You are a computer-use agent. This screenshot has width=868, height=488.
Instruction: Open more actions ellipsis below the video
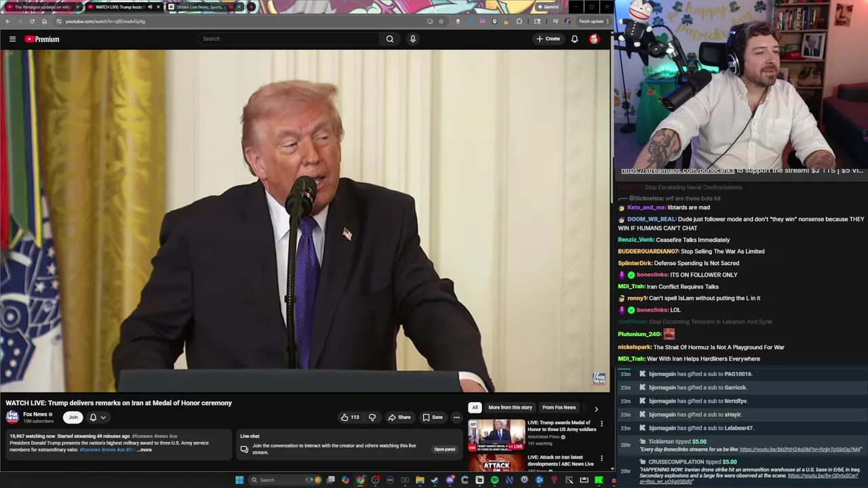(x=456, y=417)
